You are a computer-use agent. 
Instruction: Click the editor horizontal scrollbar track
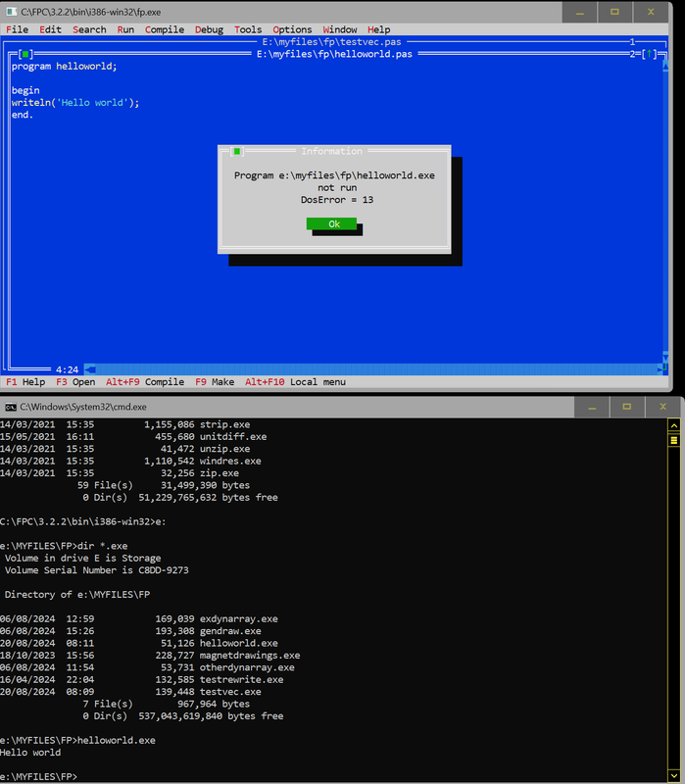coord(376,369)
